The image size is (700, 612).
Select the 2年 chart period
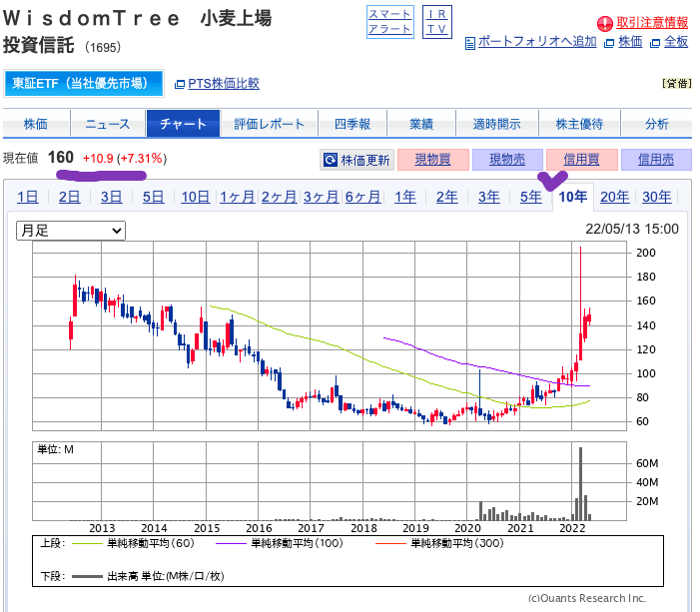(447, 197)
